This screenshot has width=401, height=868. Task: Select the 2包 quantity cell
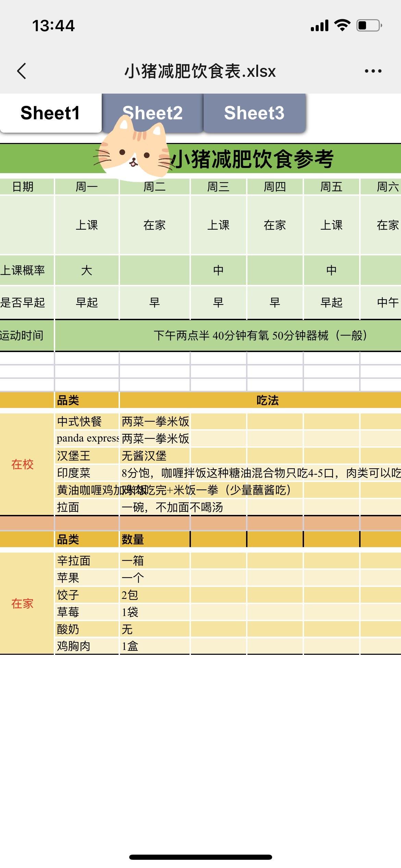tap(155, 595)
